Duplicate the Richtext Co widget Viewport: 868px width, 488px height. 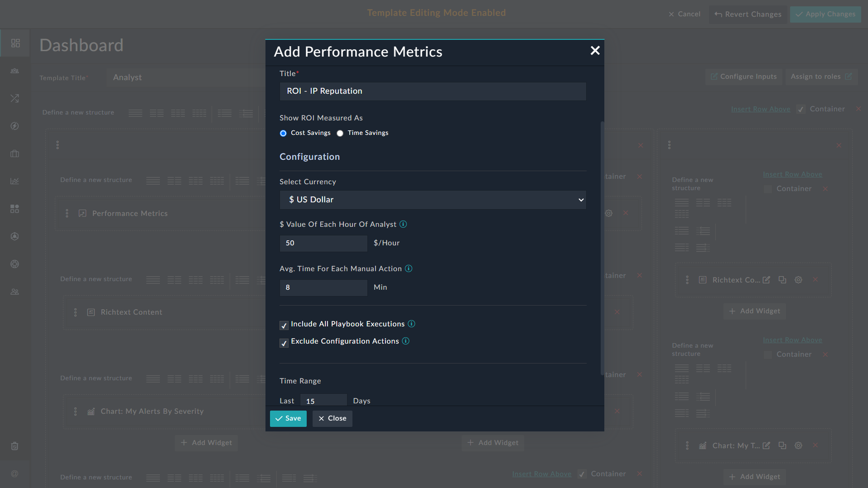point(782,280)
